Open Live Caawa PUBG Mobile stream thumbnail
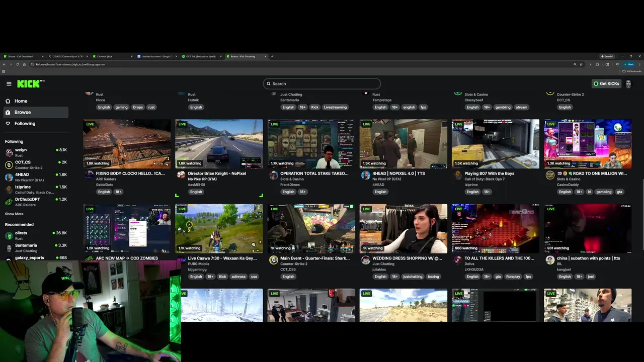Image resolution: width=644 pixels, height=362 pixels. pyautogui.click(x=219, y=228)
